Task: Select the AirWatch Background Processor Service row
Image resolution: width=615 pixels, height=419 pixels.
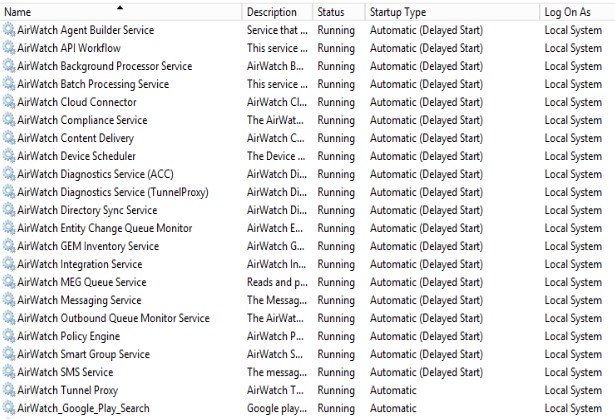Action: [105, 66]
